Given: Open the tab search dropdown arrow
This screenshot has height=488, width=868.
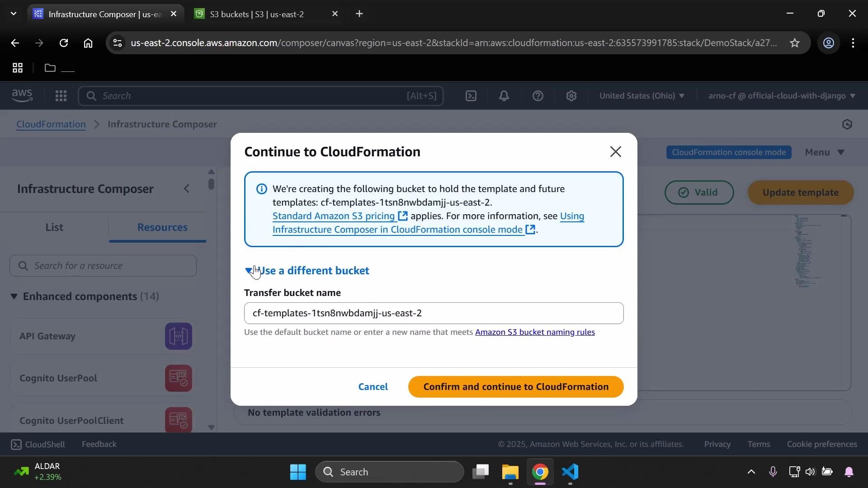Looking at the screenshot, I should tap(14, 14).
